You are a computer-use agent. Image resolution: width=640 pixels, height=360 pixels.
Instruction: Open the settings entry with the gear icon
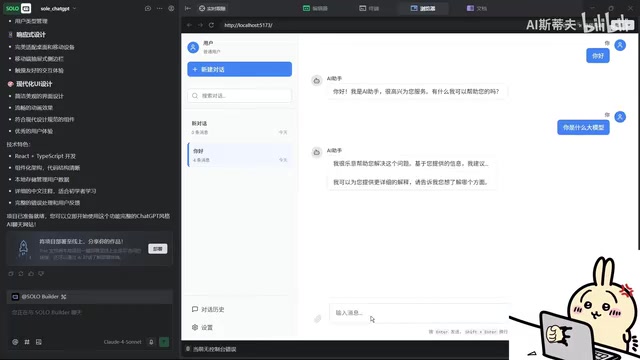tap(202, 327)
